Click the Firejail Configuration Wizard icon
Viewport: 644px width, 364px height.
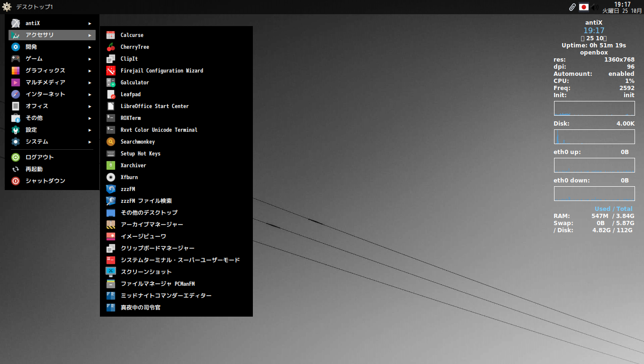[x=111, y=71]
